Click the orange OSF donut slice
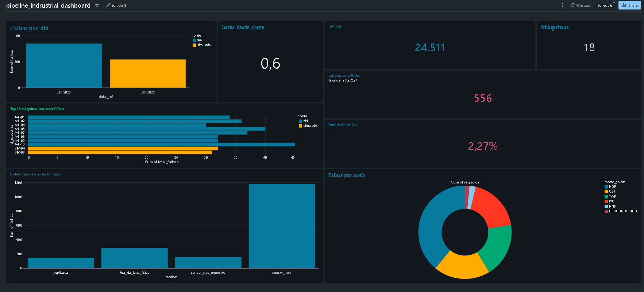 tap(462, 266)
